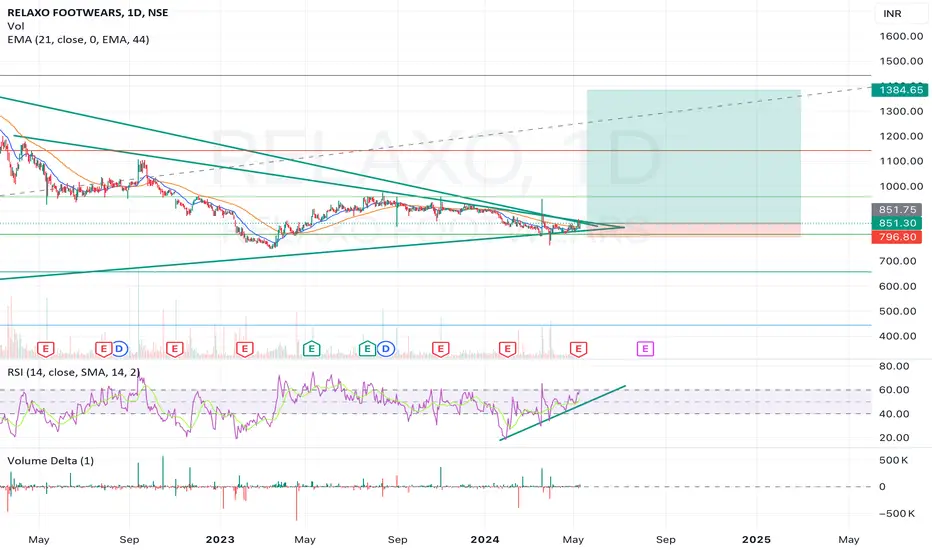This screenshot has height=550, width=932.
Task: Click the −500 K Volume Delta scale label
Action: click(897, 513)
